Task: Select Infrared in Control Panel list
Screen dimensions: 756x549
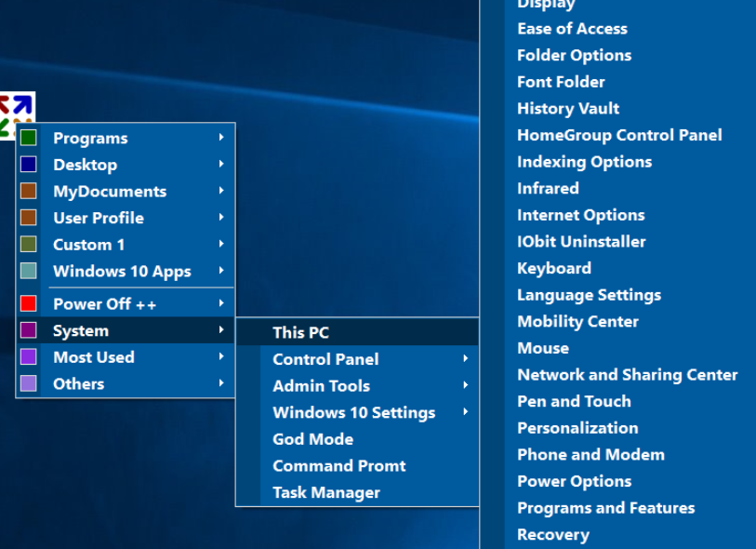Action: (x=548, y=188)
